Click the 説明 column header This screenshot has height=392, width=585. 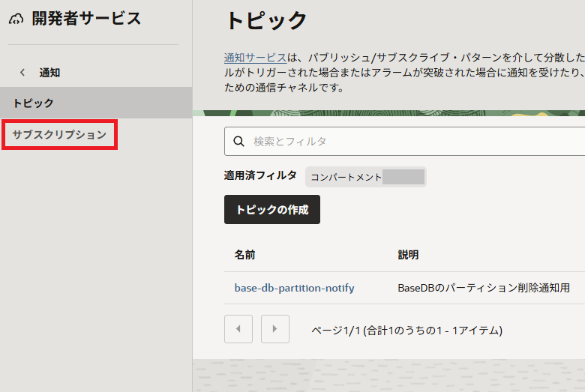point(408,255)
